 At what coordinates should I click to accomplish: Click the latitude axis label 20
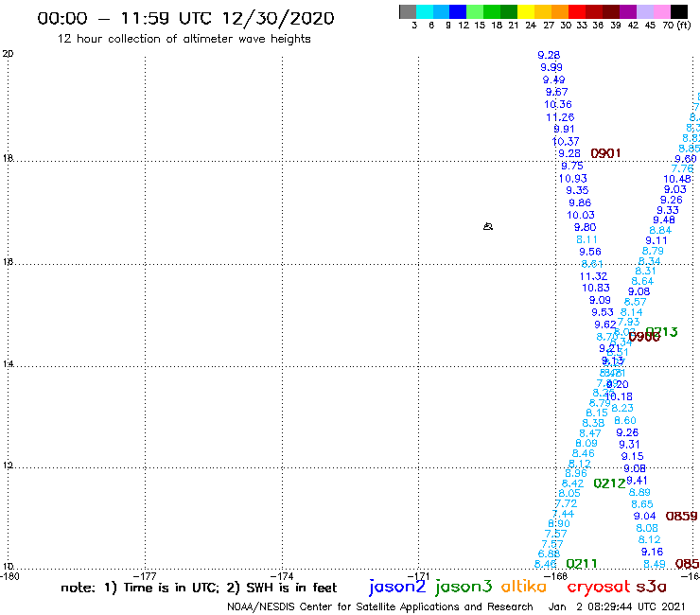pyautogui.click(x=8, y=54)
